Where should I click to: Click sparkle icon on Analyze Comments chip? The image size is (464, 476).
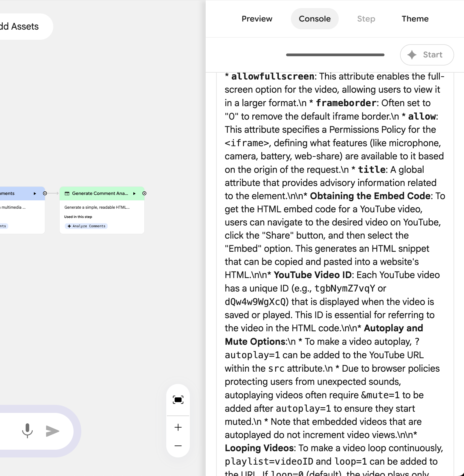click(x=69, y=226)
